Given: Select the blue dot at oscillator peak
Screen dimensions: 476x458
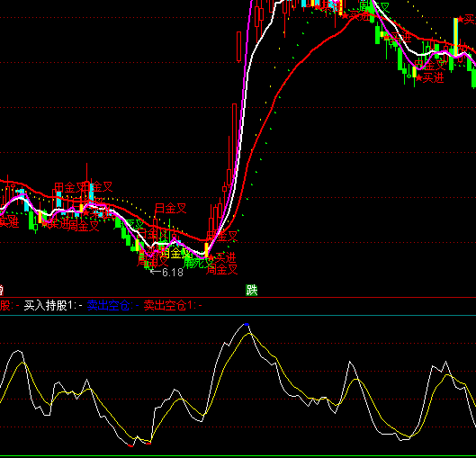Looking at the screenshot, I should point(247,325).
